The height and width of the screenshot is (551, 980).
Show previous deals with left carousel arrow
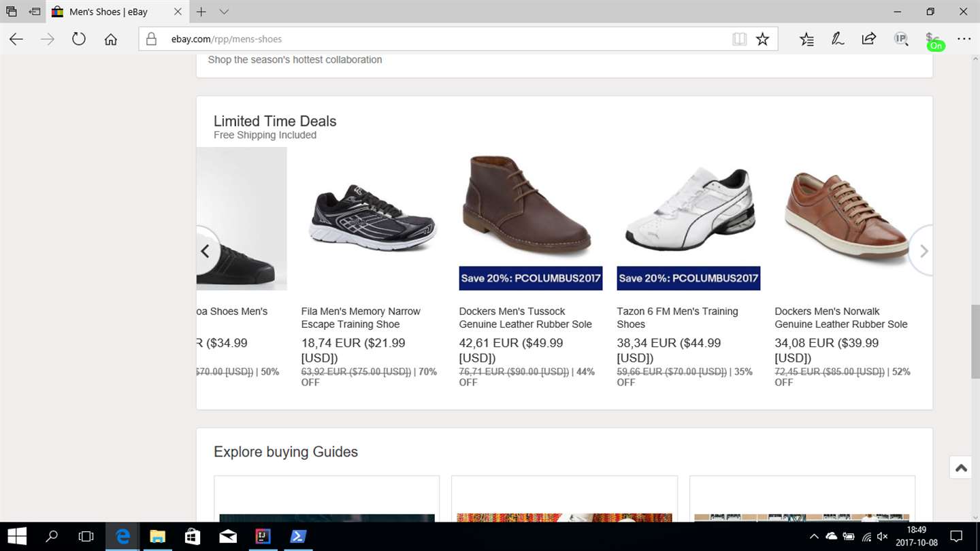coord(205,251)
